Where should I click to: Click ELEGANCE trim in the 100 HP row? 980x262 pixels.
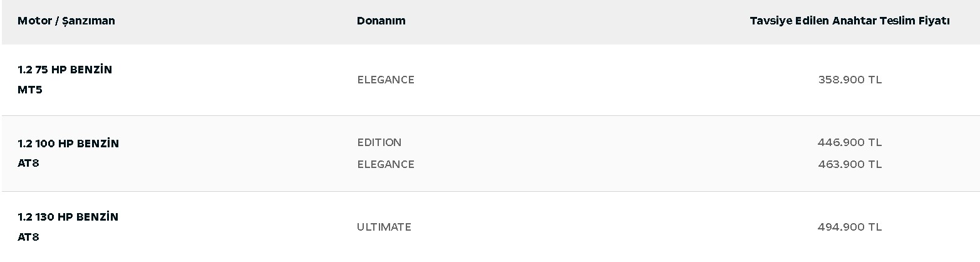pos(386,164)
